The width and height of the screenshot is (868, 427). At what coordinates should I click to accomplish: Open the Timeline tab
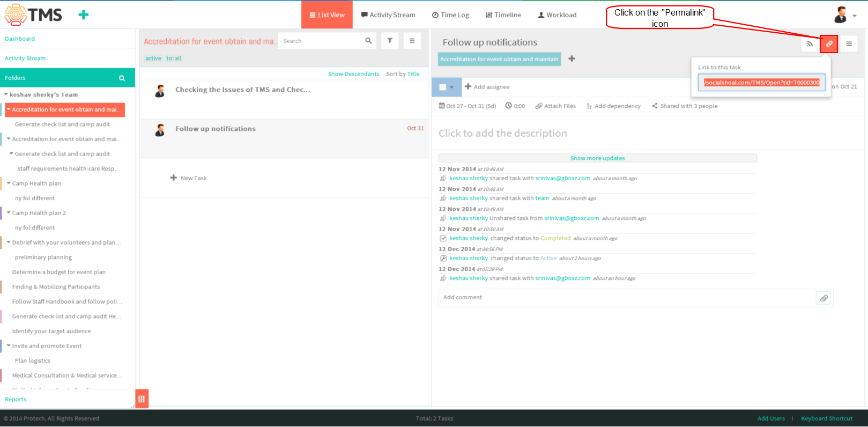[x=503, y=15]
